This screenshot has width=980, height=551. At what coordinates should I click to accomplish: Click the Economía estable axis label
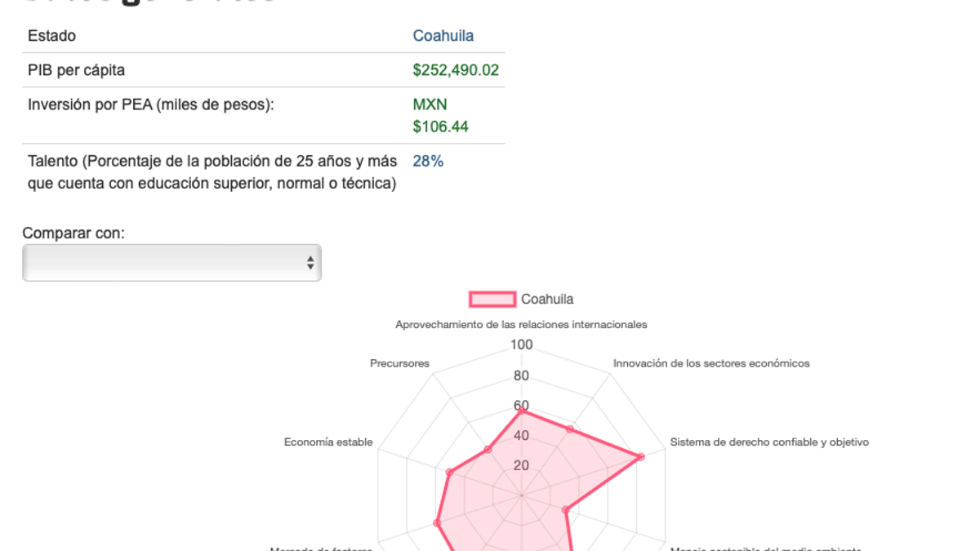coord(328,442)
